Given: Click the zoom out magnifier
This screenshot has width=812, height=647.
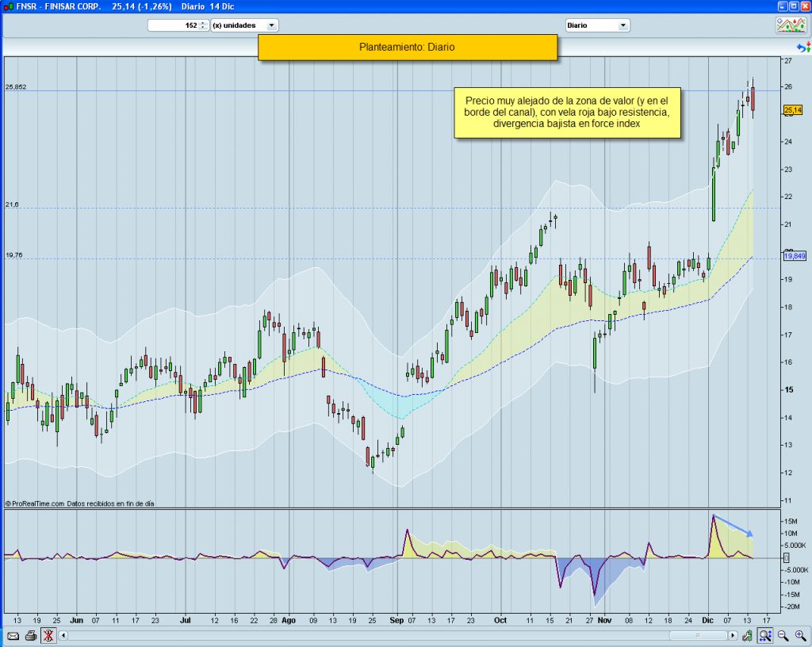Looking at the screenshot, I should pos(782,636).
